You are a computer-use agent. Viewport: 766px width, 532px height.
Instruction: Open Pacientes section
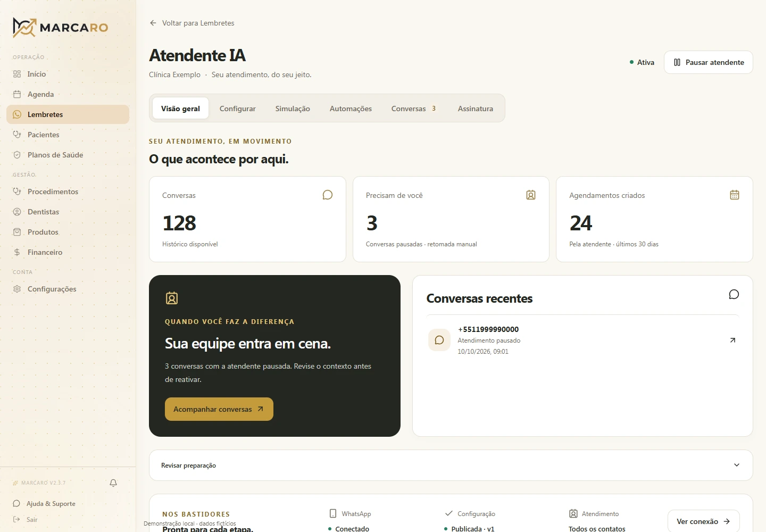[68, 135]
